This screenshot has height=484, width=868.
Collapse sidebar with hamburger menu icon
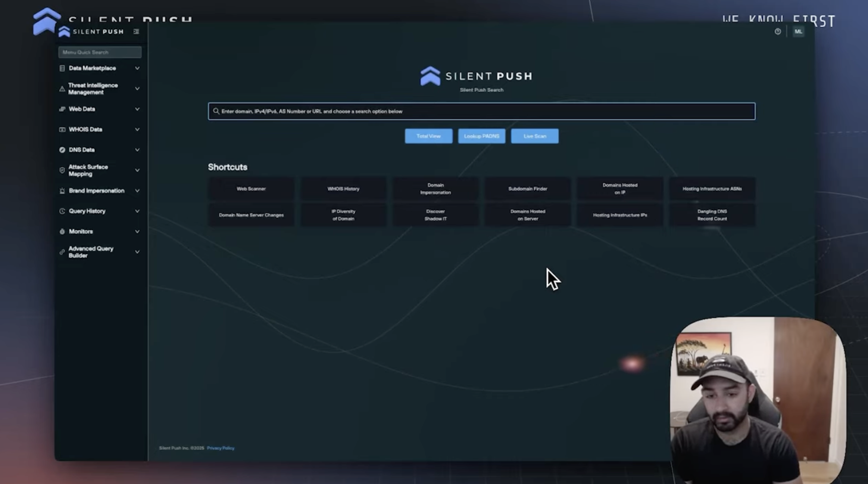pyautogui.click(x=136, y=31)
